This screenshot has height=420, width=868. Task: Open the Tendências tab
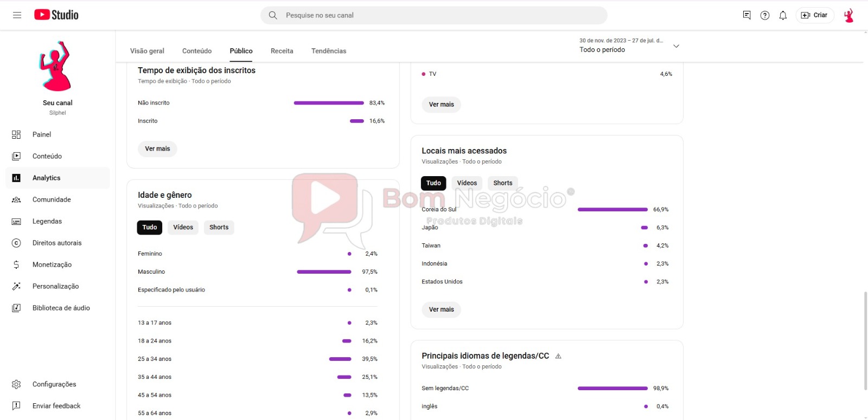click(329, 51)
